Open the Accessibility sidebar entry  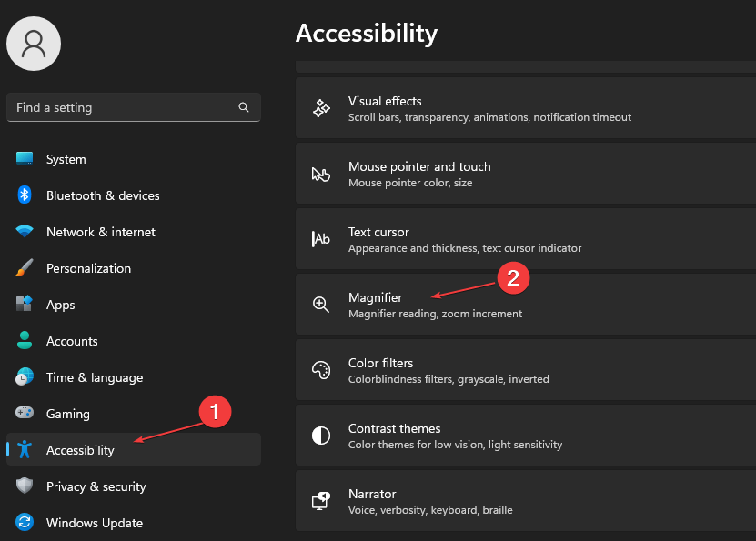click(80, 449)
